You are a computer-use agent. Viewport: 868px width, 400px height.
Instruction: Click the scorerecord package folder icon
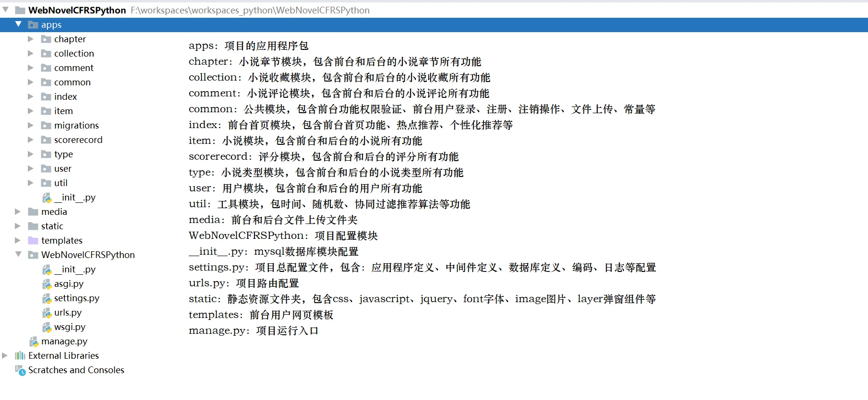46,140
